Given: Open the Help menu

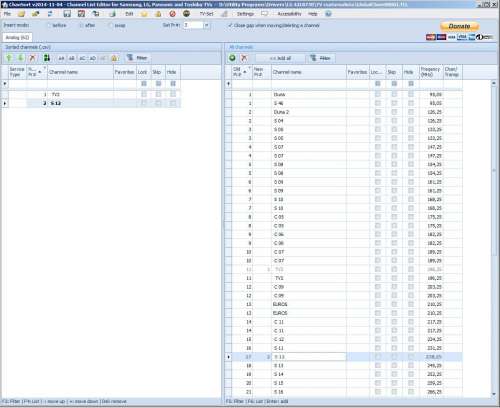Looking at the screenshot, I should pos(313,14).
